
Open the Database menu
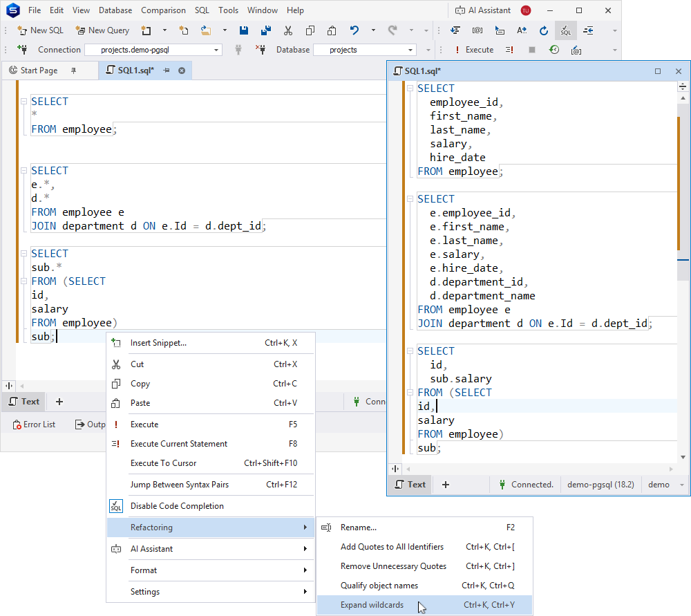tap(115, 10)
